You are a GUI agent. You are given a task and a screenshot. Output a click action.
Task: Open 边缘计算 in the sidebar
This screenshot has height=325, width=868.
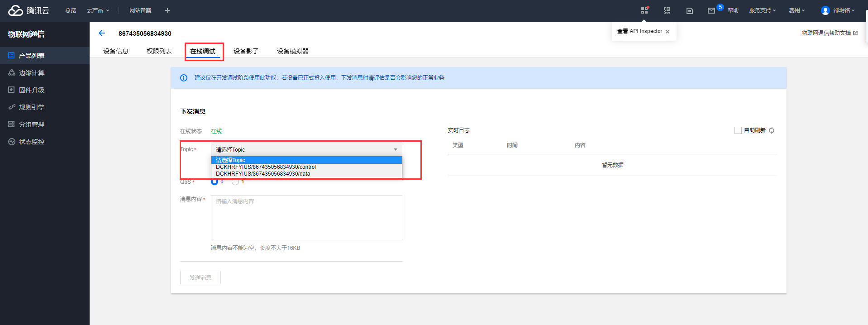[45, 73]
